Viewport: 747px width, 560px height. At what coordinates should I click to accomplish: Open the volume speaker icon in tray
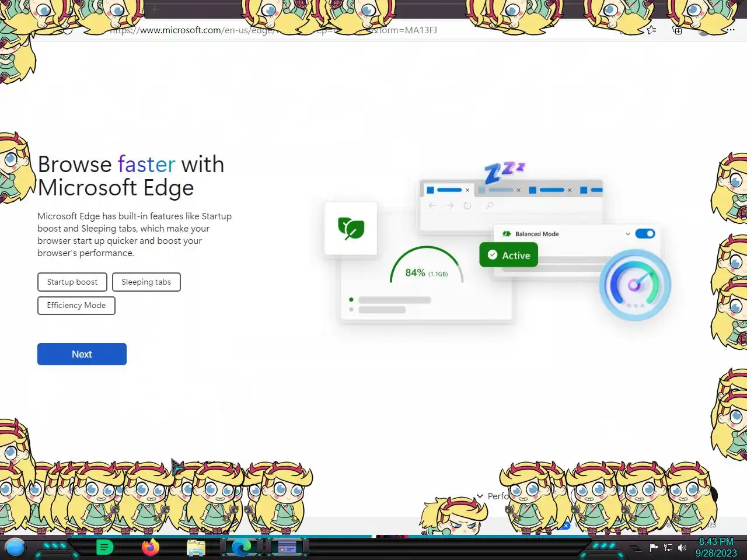coord(682,548)
